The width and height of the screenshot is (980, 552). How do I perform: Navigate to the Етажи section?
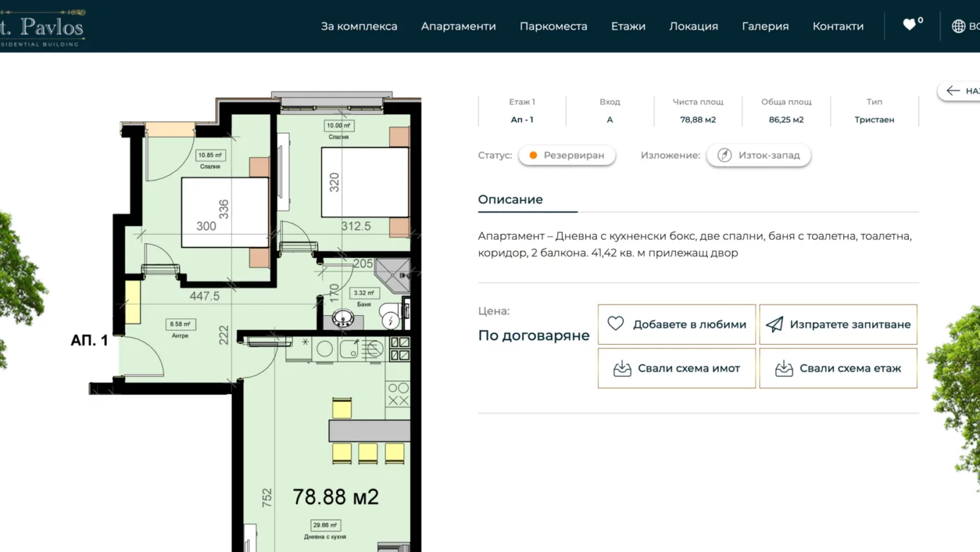628,26
